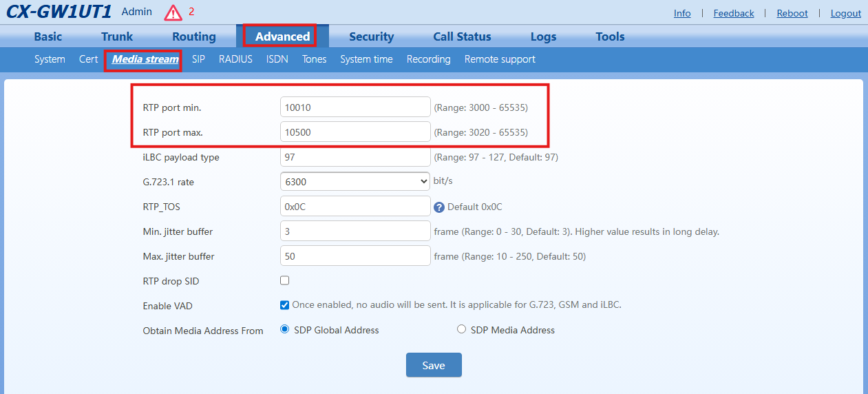Open the G.723.1 rate dropdown

point(355,181)
